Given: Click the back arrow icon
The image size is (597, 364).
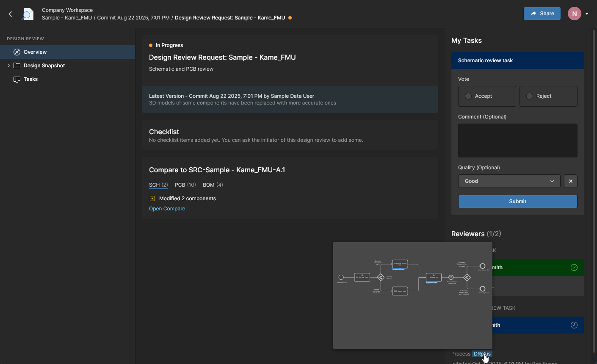Looking at the screenshot, I should 10,14.
